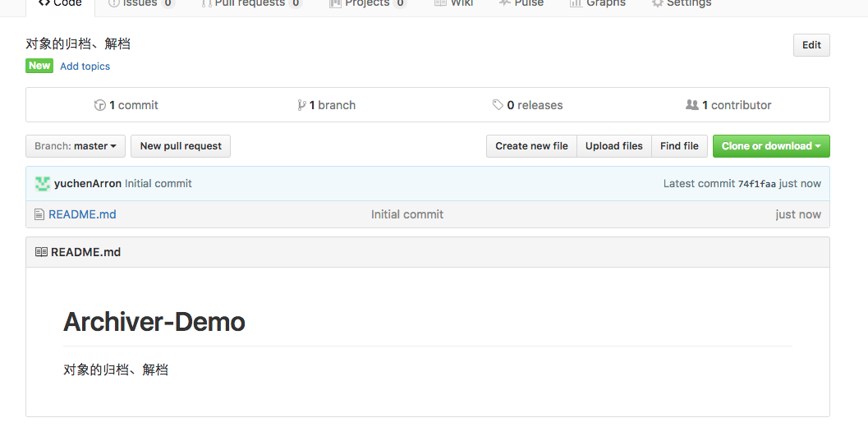868x427 pixels.
Task: Open latest commit hash 74f1faa
Action: tap(757, 184)
